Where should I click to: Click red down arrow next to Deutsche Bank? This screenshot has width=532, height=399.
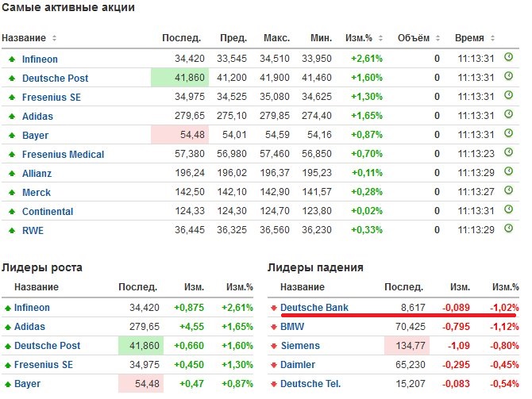point(274,308)
